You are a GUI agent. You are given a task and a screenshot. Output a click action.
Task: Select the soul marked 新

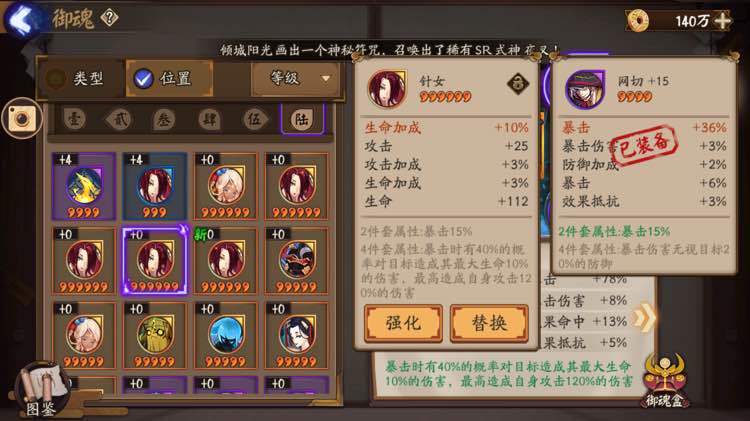point(225,261)
